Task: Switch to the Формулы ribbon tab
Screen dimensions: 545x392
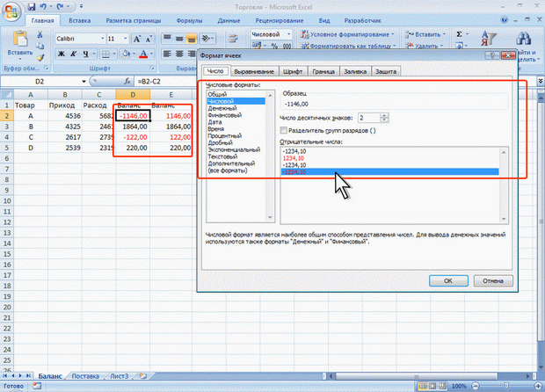Action: click(x=189, y=20)
